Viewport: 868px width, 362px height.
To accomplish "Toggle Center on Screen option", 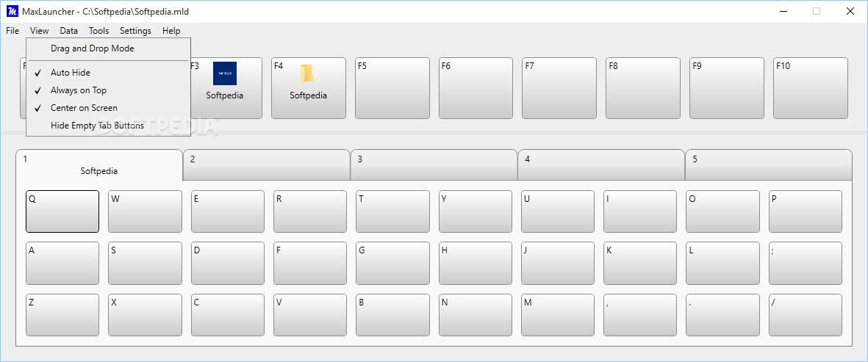I will pyautogui.click(x=108, y=108).
